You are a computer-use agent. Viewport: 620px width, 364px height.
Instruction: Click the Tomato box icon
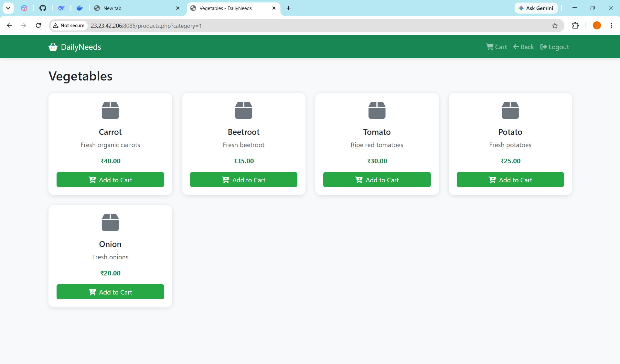click(x=377, y=110)
